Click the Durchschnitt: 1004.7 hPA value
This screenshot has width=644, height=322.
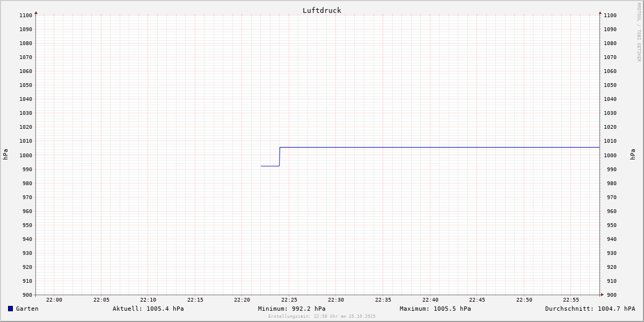(590, 309)
